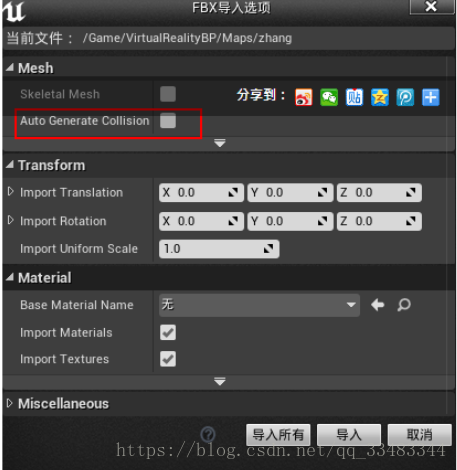The height and width of the screenshot is (470, 457).
Task: Open the Base Material Name dropdown
Action: 259,305
